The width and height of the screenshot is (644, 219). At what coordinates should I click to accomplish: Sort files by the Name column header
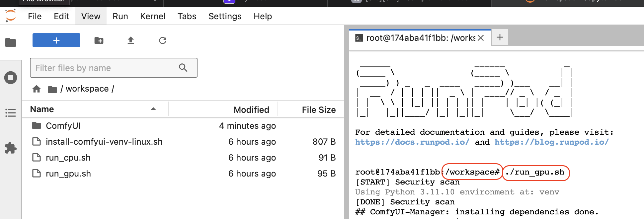coord(42,109)
